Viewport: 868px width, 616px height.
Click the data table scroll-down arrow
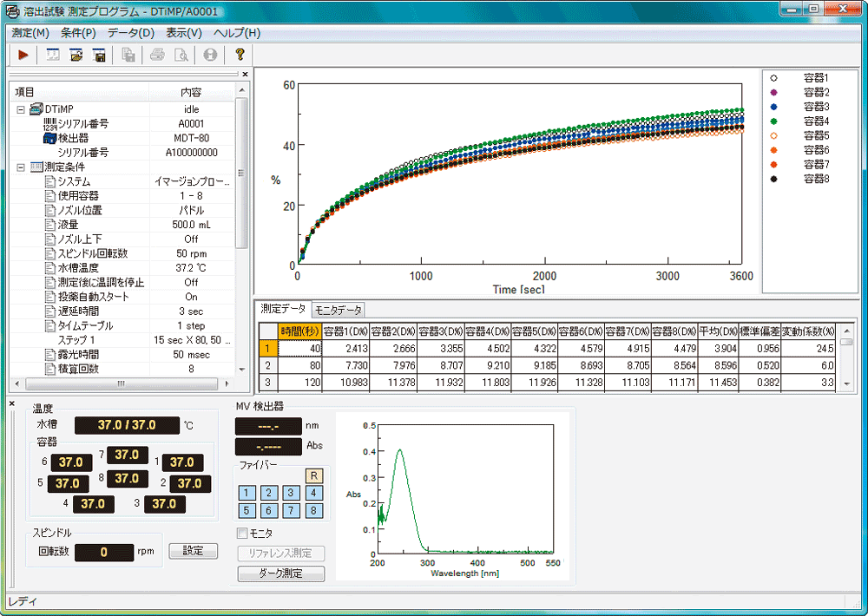pyautogui.click(x=846, y=383)
